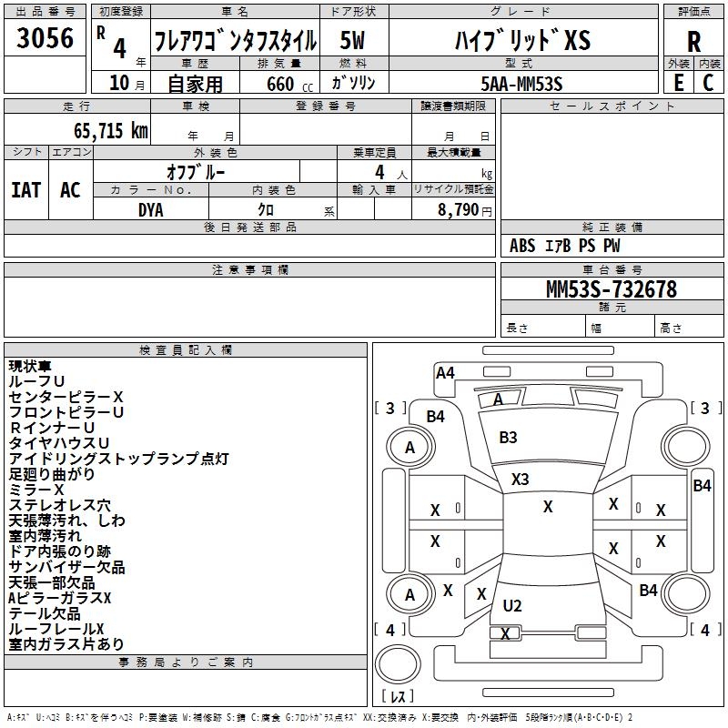Click the displacement value 660 cc
Screen dimensions: 728x728
(289, 85)
